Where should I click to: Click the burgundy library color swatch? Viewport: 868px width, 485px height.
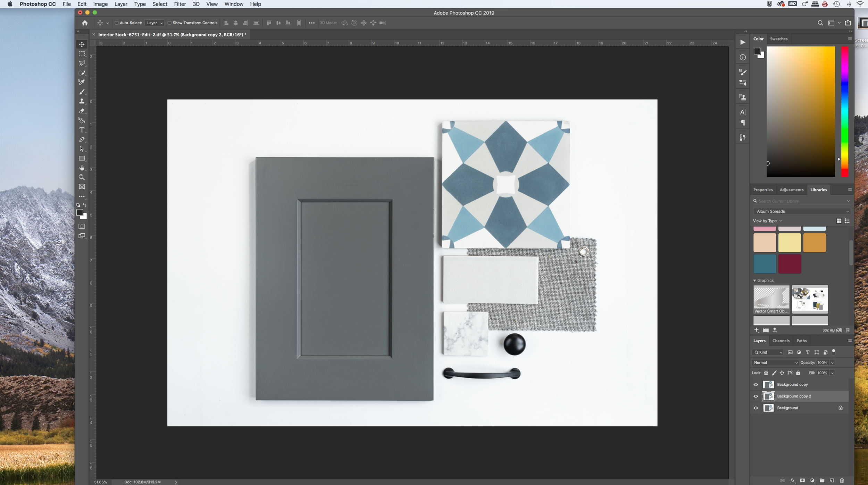point(789,264)
